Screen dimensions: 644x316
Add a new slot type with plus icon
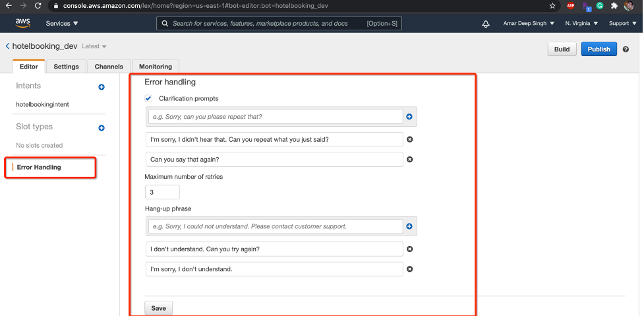point(102,127)
